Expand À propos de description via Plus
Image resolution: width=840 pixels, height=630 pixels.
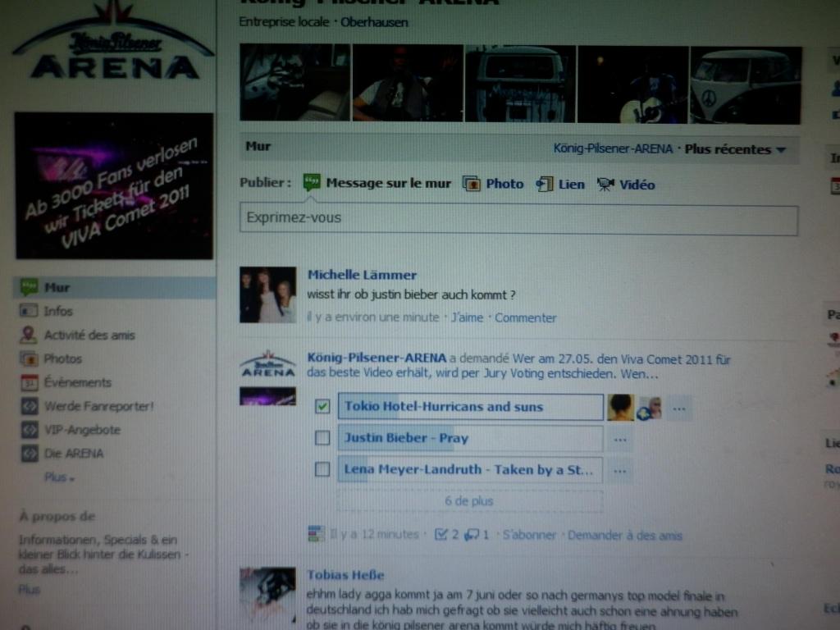(x=29, y=589)
